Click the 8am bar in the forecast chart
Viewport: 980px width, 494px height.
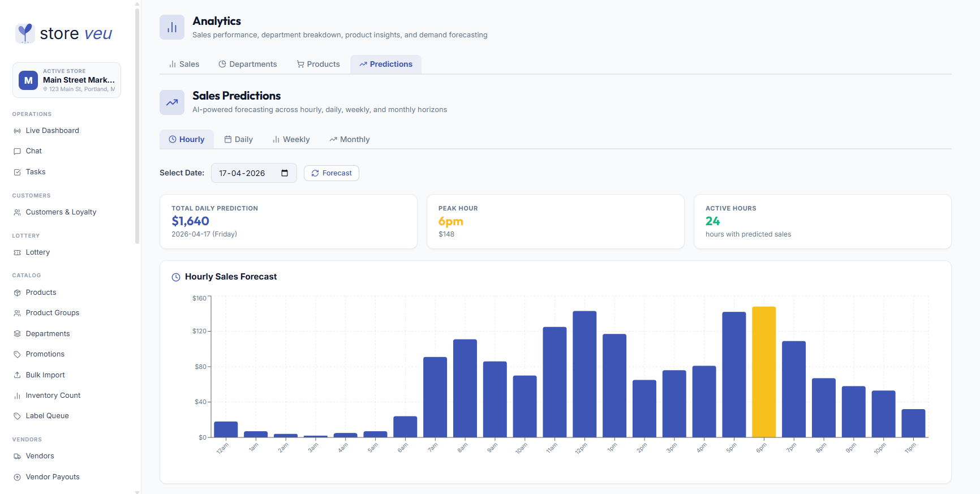click(465, 388)
